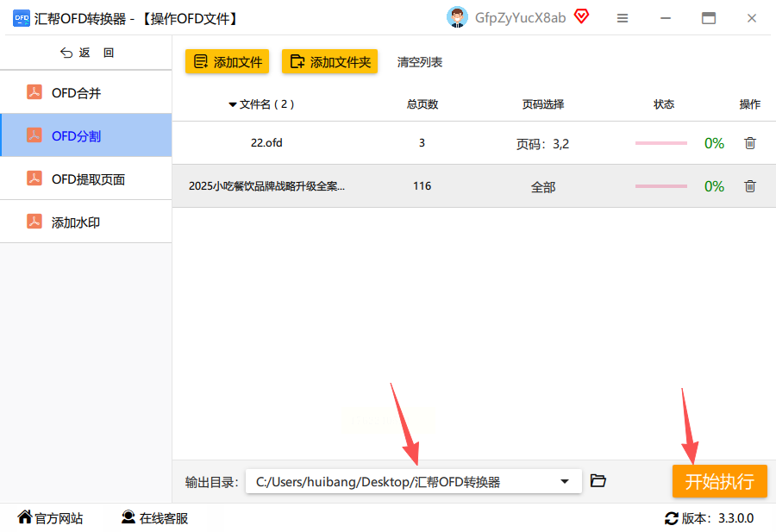776x532 pixels.
Task: Switch to OFD提取页面 tab
Action: pyautogui.click(x=86, y=178)
